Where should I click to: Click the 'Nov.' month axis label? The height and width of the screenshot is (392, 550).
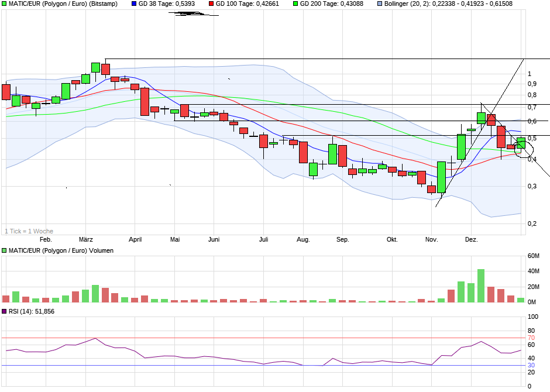coord(432,239)
